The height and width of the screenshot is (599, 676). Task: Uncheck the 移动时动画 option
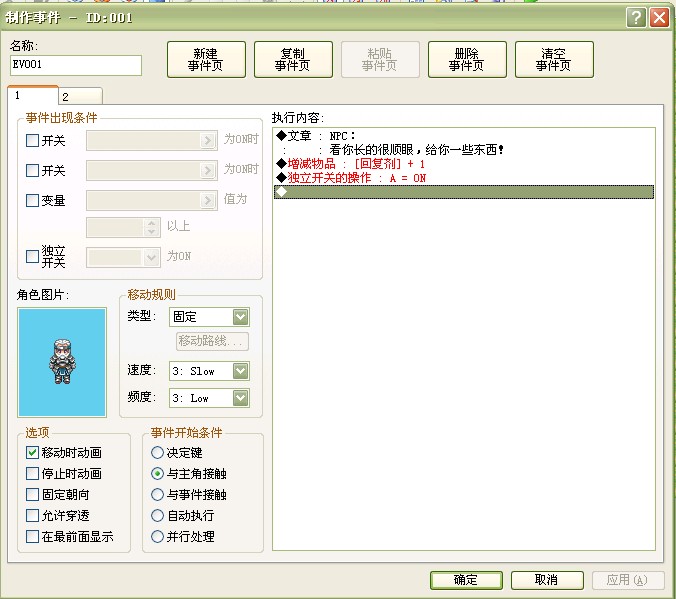pyautogui.click(x=32, y=452)
